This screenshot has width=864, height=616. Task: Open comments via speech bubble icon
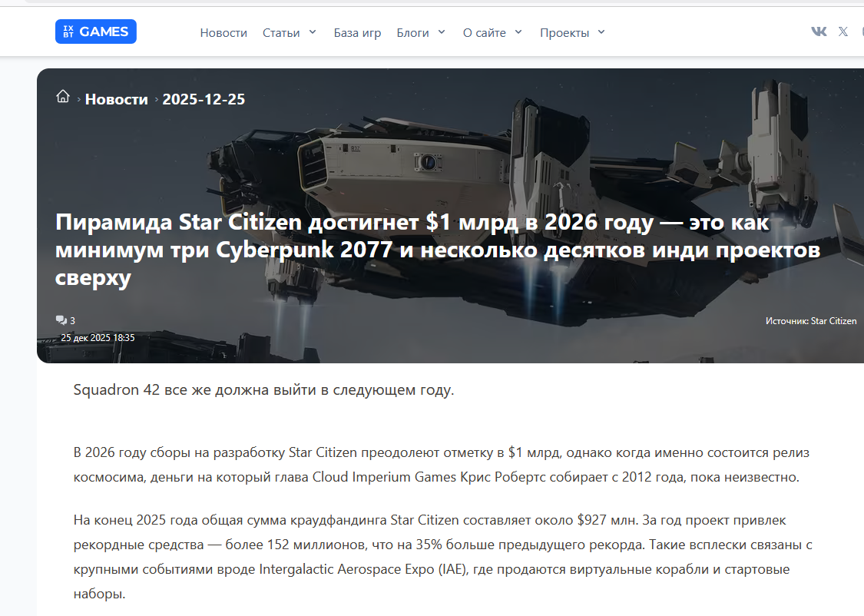(61, 320)
